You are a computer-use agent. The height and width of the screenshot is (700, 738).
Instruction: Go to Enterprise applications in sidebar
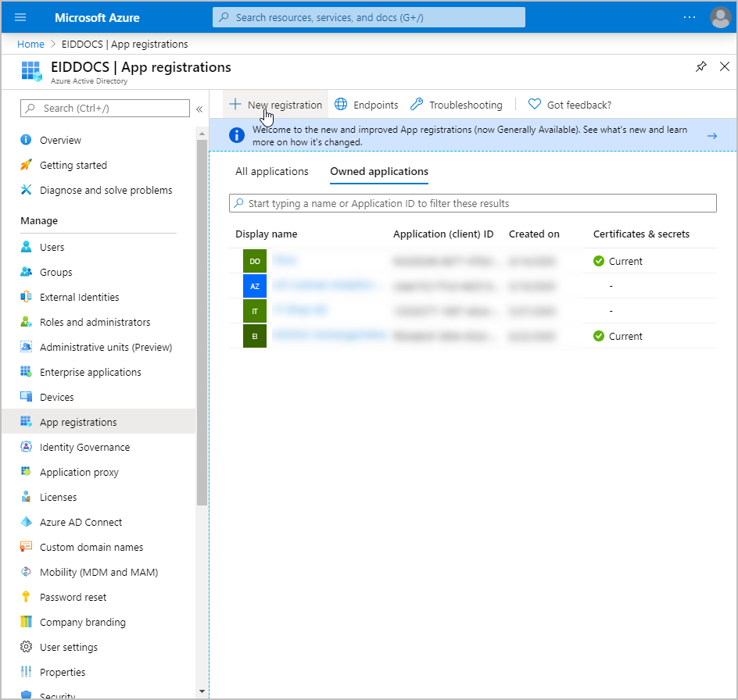pos(90,372)
